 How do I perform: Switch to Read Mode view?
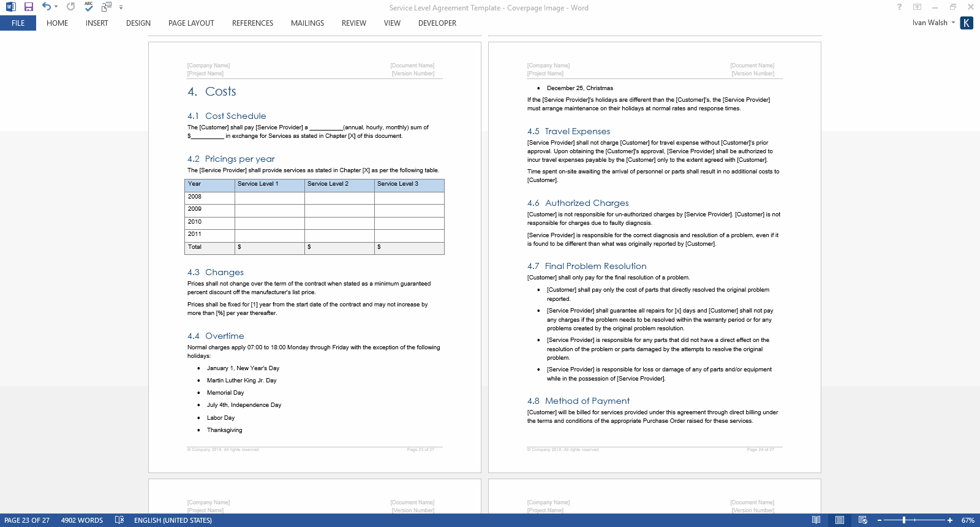816,520
